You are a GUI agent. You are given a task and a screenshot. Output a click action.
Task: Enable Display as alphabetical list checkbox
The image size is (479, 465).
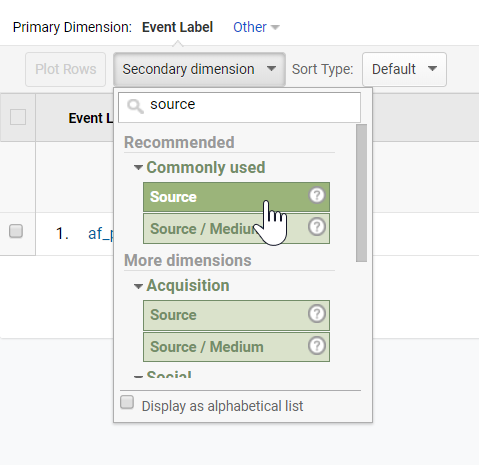(x=127, y=402)
